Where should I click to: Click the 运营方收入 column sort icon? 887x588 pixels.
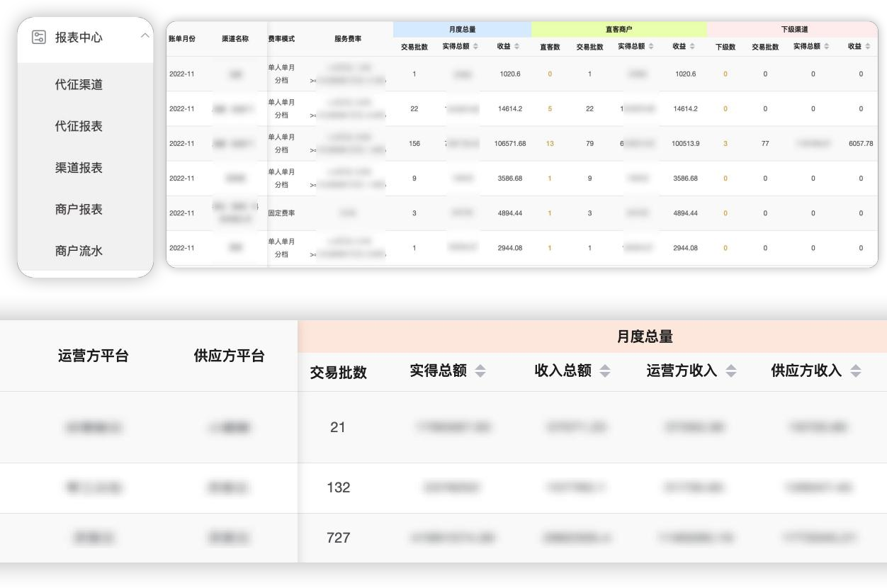730,371
